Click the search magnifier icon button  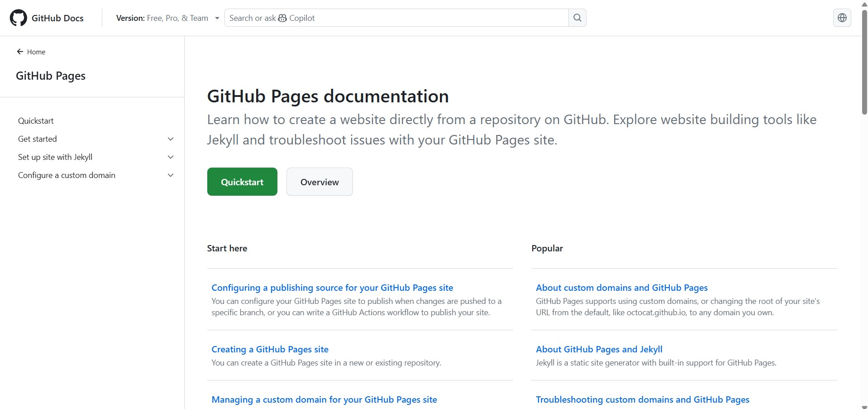(577, 18)
